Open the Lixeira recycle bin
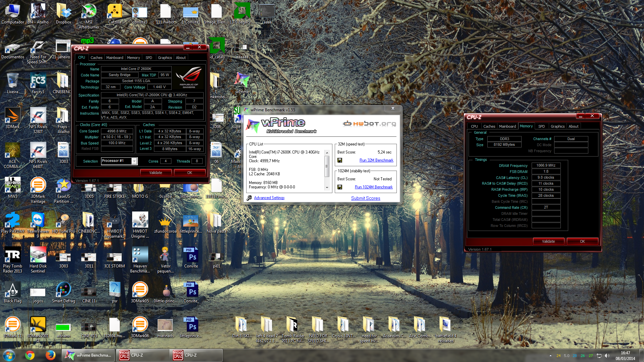The height and width of the screenshot is (362, 644). pyautogui.click(x=12, y=83)
